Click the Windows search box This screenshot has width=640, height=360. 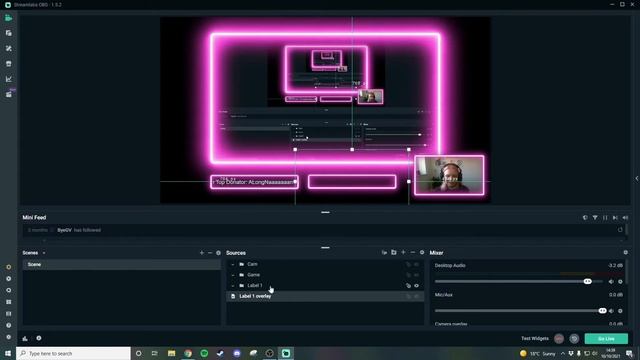pos(73,353)
